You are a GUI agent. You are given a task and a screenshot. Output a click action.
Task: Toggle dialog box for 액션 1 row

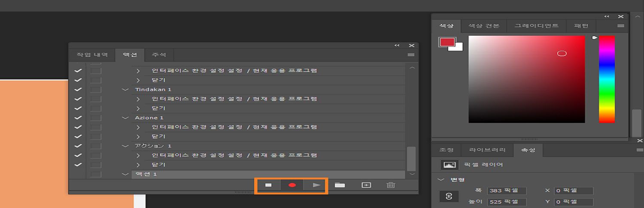pos(96,174)
